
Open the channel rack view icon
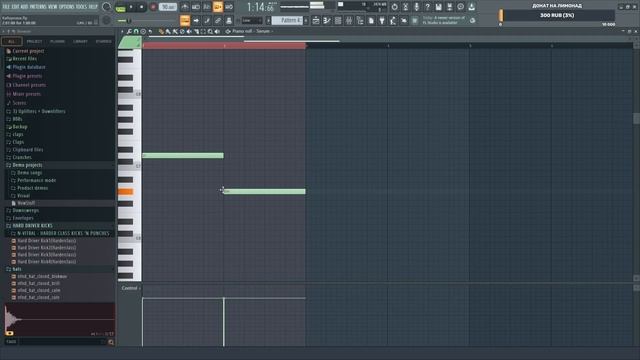(x=338, y=20)
